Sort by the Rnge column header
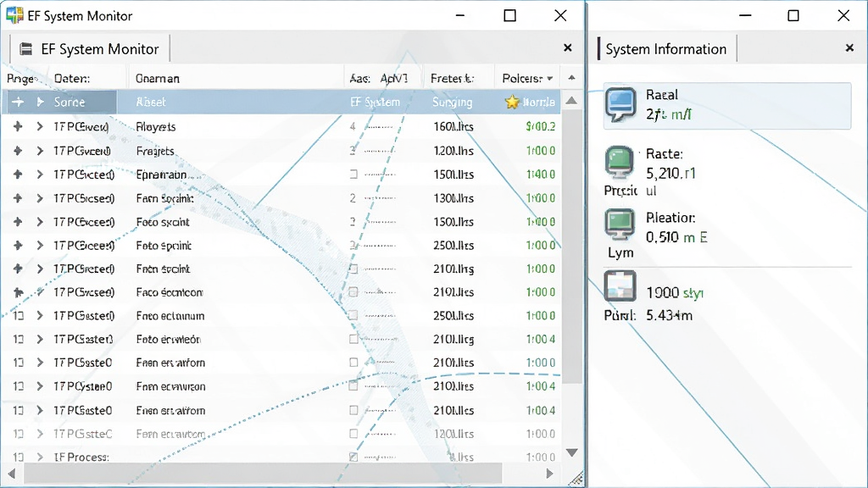 click(21, 79)
